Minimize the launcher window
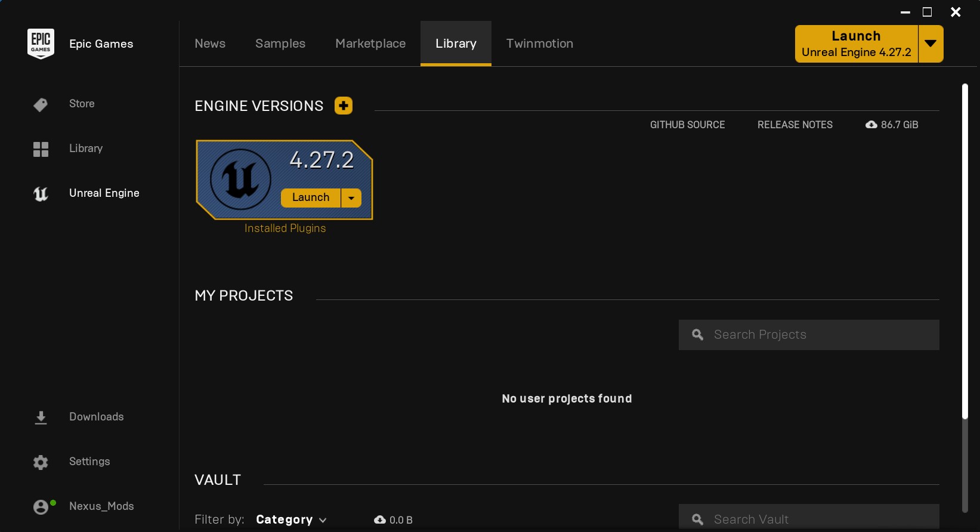 click(905, 12)
